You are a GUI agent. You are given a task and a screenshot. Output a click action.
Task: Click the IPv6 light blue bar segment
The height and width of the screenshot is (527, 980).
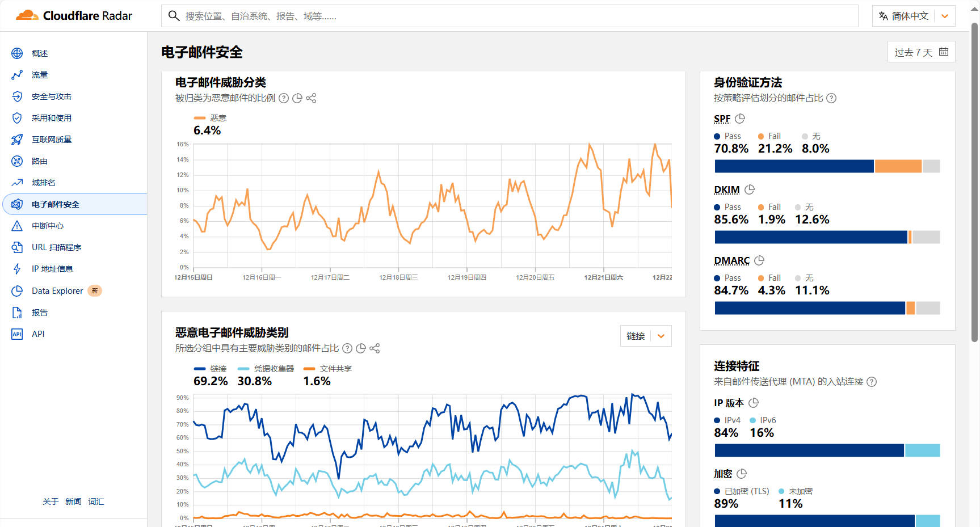pos(923,450)
